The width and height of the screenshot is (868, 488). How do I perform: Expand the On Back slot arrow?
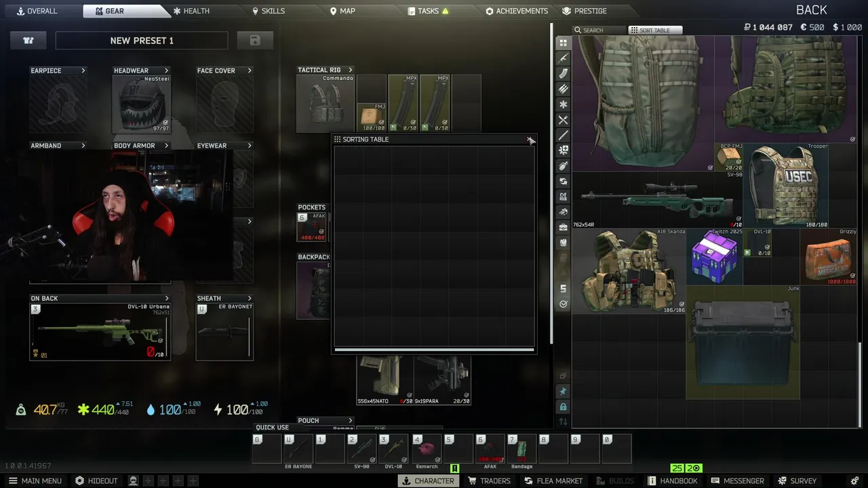166,298
